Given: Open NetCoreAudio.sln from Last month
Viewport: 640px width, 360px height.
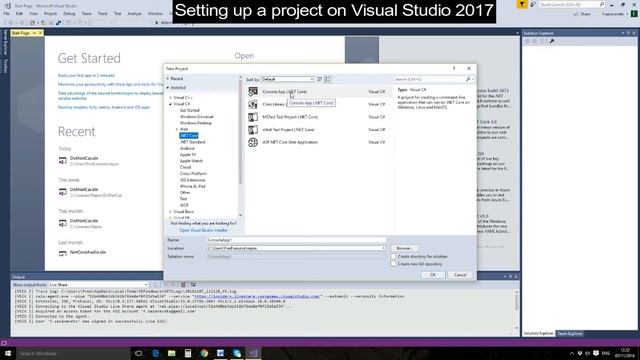Looking at the screenshot, I should [x=88, y=252].
